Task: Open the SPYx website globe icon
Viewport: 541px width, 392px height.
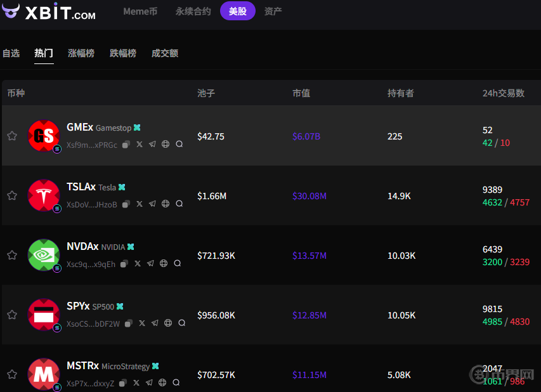Action: click(x=168, y=323)
